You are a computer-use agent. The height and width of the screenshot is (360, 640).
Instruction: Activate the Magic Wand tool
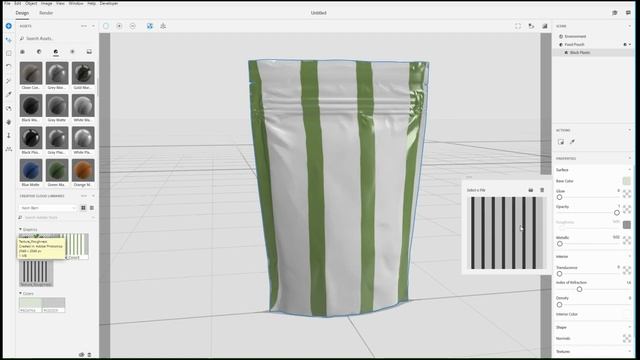[9, 81]
